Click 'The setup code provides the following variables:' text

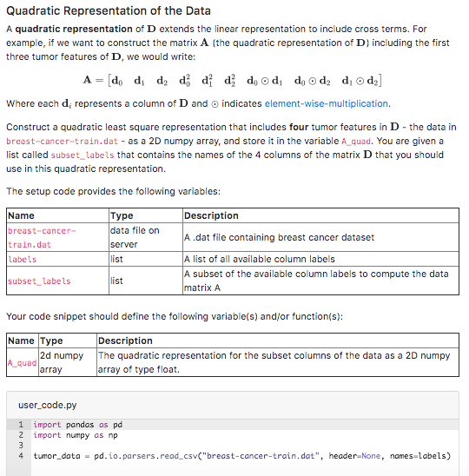click(x=113, y=192)
